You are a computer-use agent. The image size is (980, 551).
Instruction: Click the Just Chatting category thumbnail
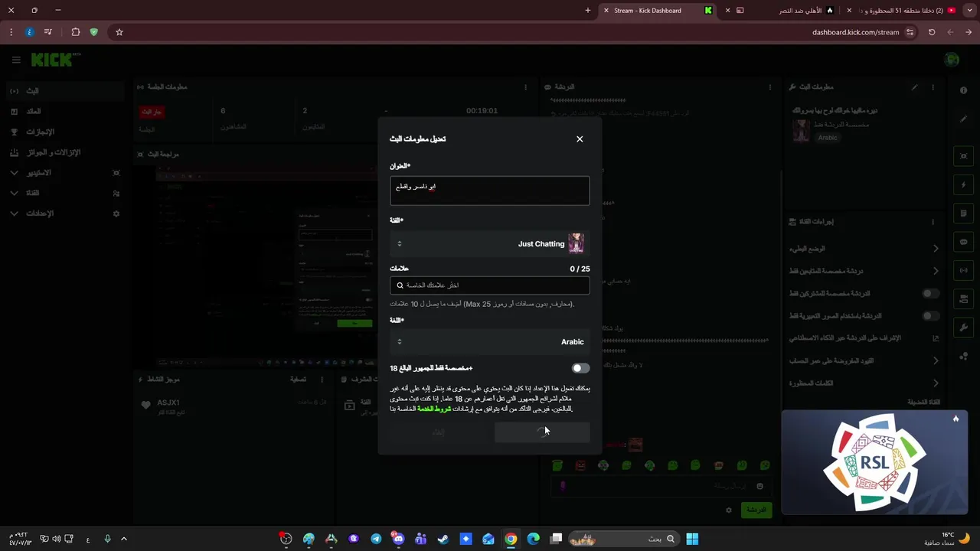point(577,243)
